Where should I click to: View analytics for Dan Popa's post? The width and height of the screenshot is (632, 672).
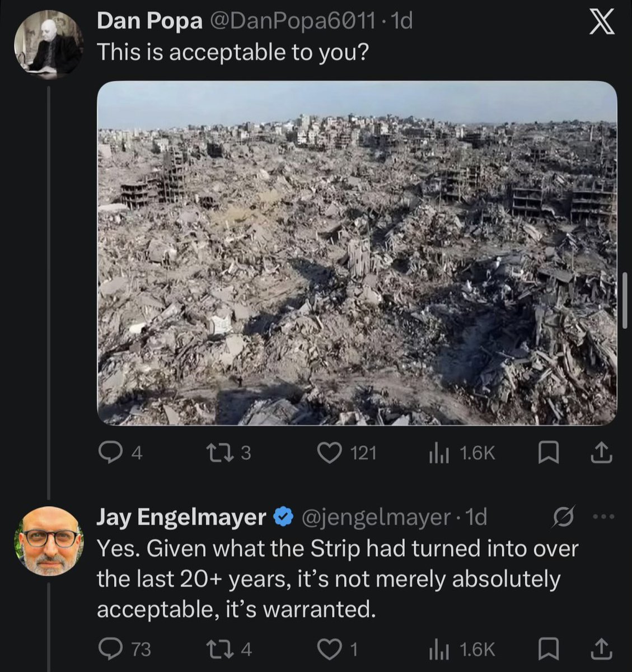[x=462, y=453]
